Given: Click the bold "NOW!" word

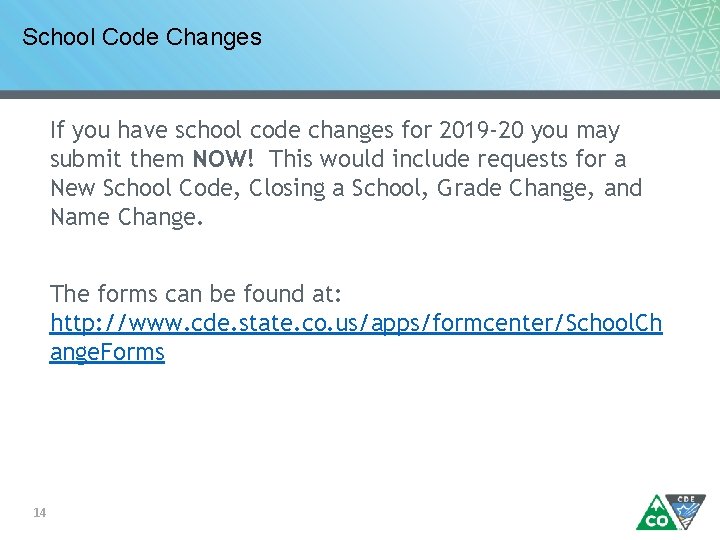Looking at the screenshot, I should point(225,158).
